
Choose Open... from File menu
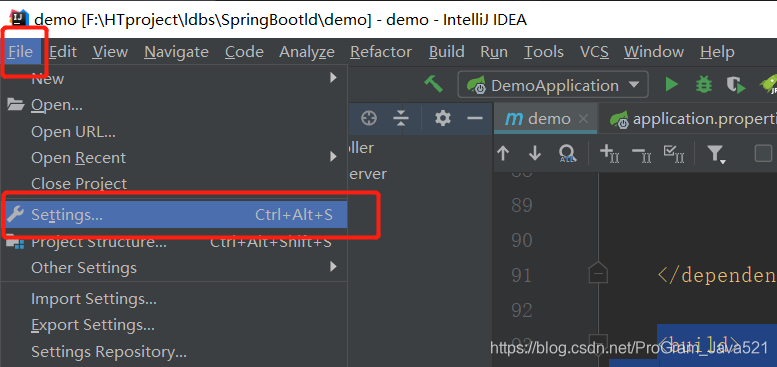point(174,105)
